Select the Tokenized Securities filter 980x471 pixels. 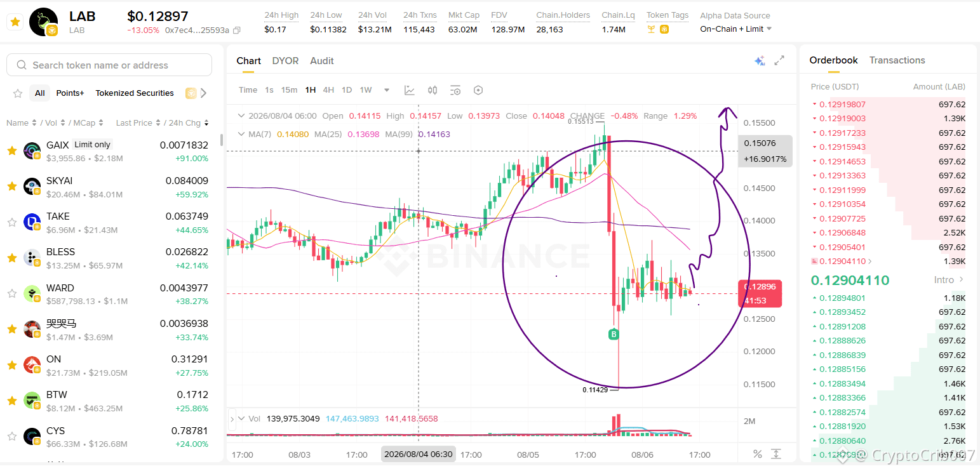135,93
